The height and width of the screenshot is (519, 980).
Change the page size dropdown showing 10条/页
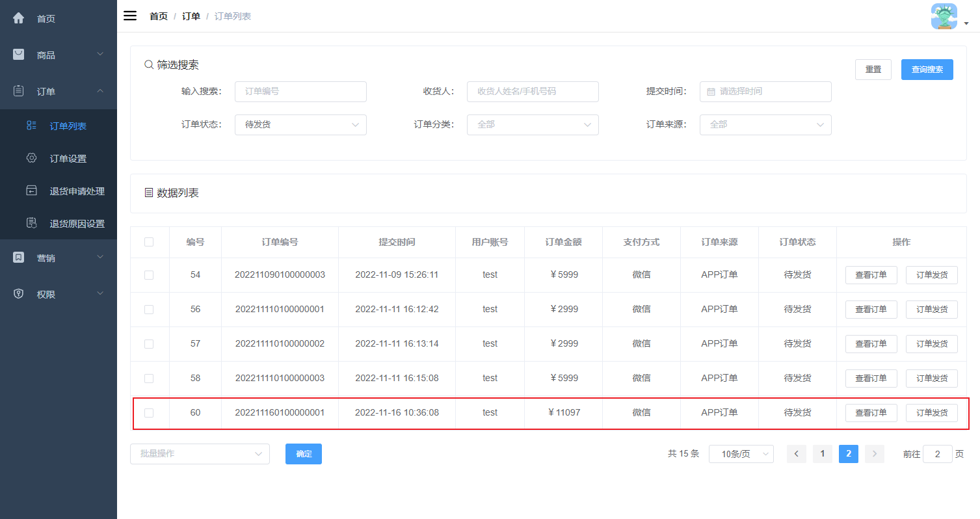coord(741,454)
